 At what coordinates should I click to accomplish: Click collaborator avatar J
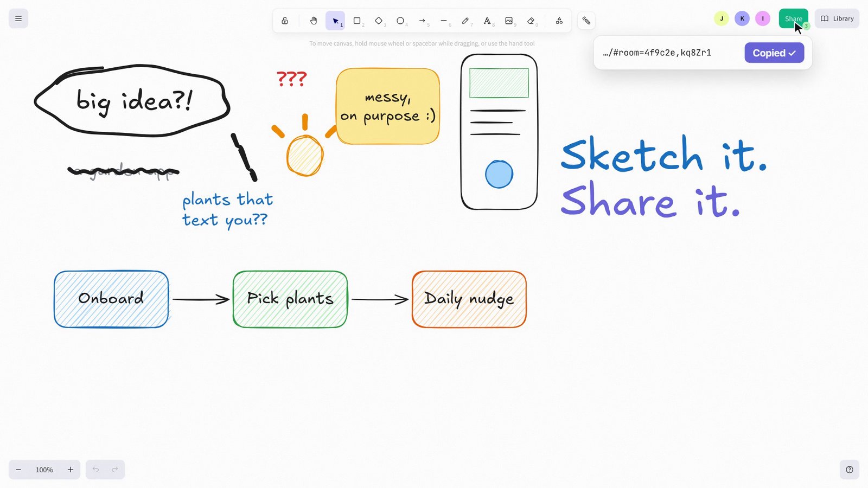(x=722, y=18)
